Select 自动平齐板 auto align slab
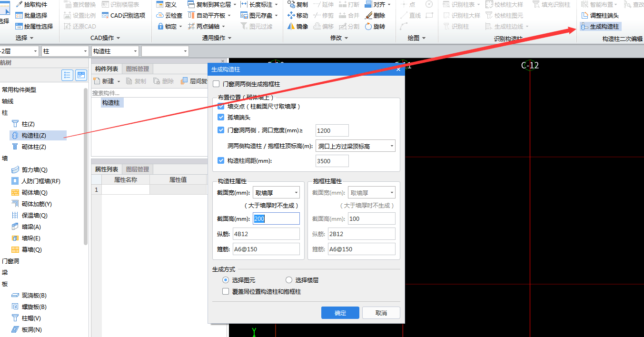 coord(209,15)
